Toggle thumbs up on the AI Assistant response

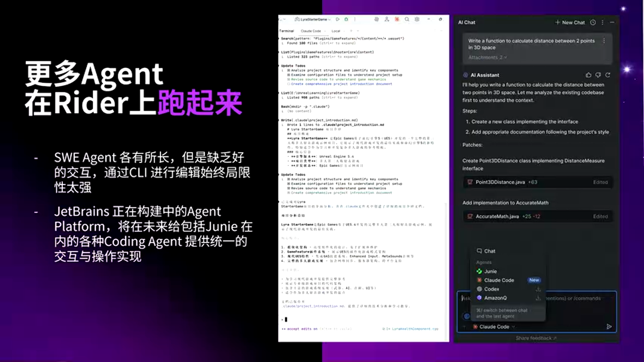click(588, 74)
